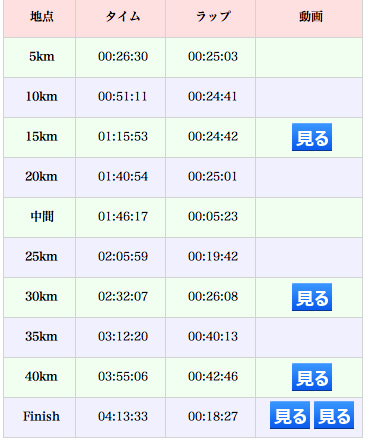This screenshot has height=448, width=371.
Task: Click the 35km time 03:12:20
Action: (123, 336)
